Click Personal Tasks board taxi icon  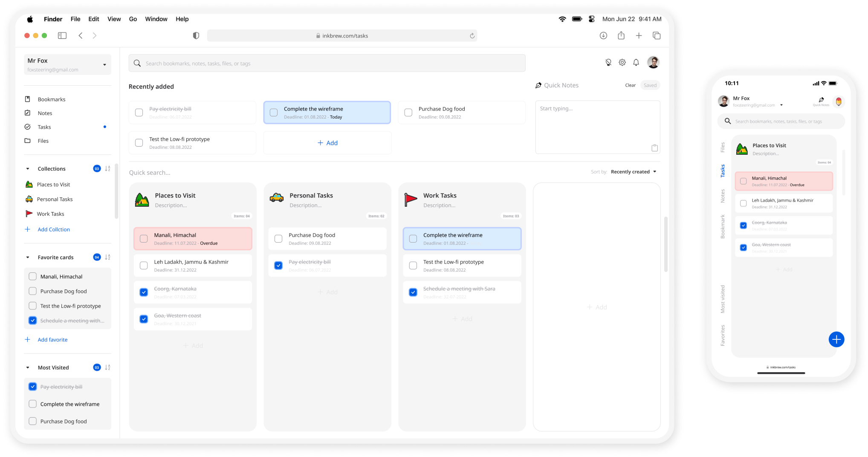point(277,198)
